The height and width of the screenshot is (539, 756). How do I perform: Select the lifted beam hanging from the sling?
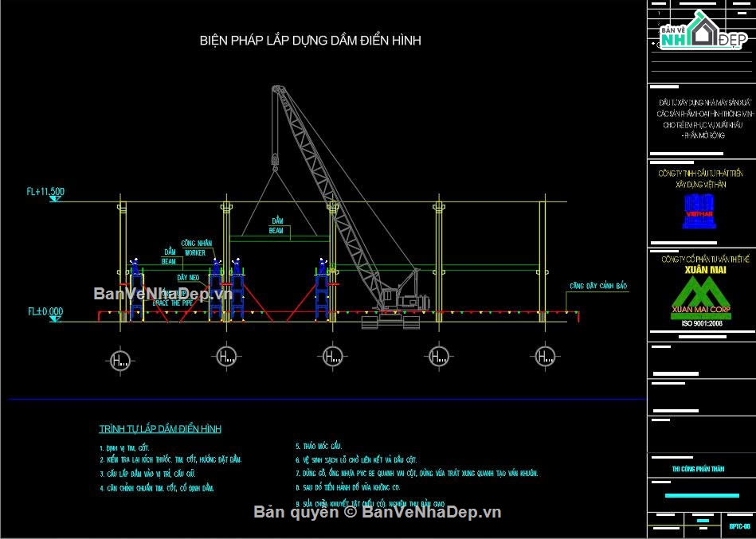point(280,237)
